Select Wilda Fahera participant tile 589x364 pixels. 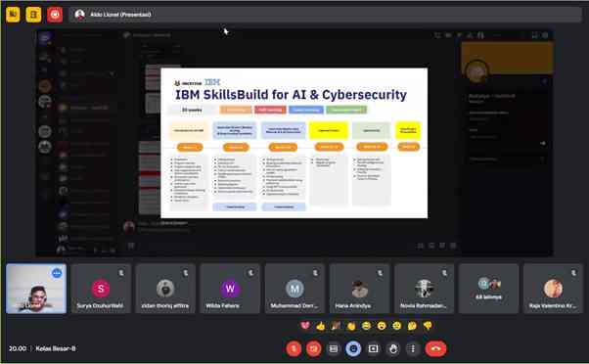coord(230,289)
